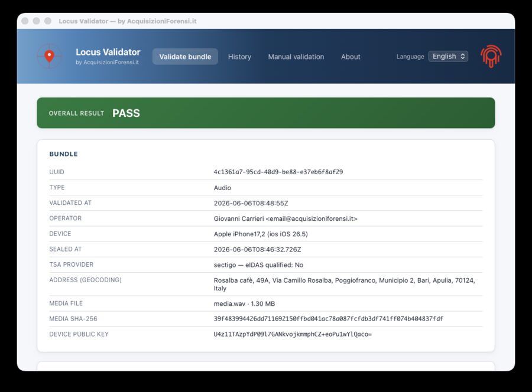The width and height of the screenshot is (532, 392).
Task: Open the Validate bundle tab
Action: 185,57
